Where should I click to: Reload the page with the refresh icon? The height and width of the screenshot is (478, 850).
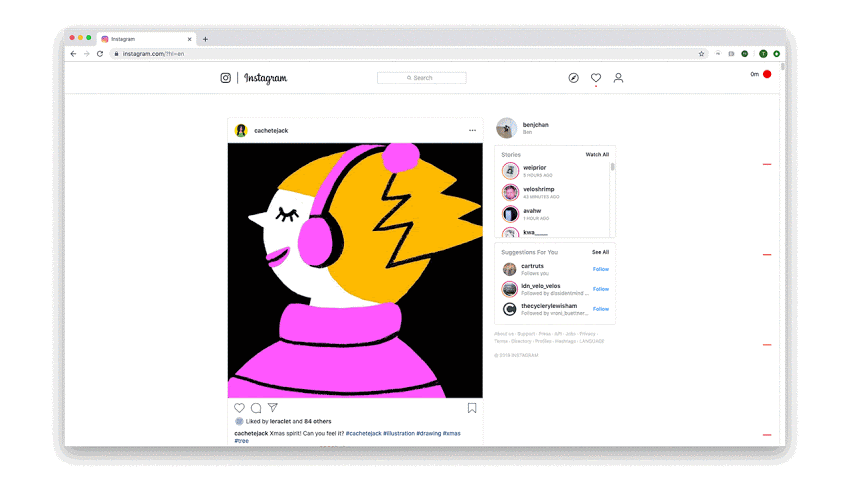coord(100,54)
